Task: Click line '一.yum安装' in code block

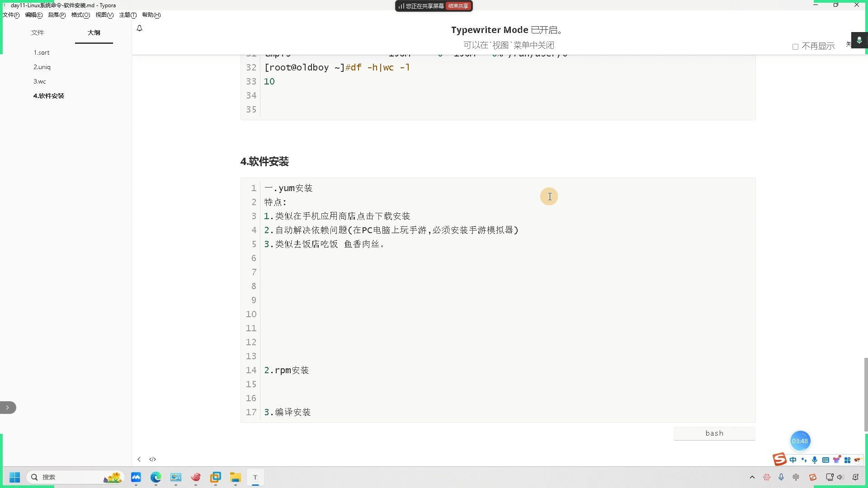Action: pos(288,188)
